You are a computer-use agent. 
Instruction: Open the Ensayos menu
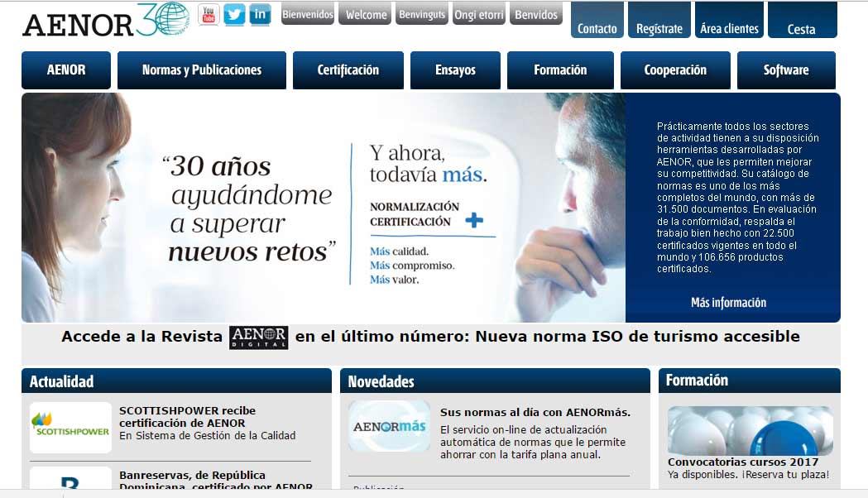click(x=456, y=70)
